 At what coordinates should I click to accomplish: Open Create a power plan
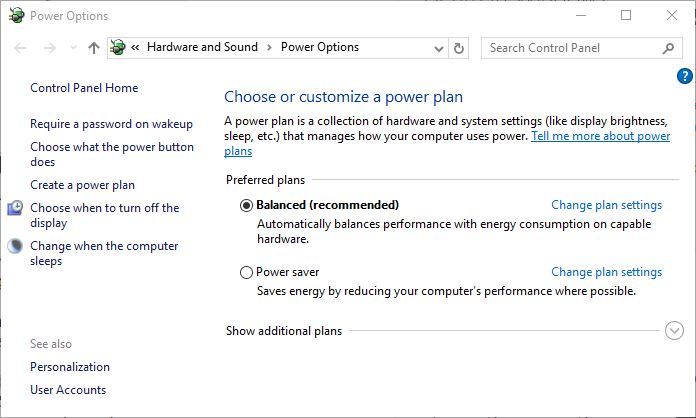point(82,185)
